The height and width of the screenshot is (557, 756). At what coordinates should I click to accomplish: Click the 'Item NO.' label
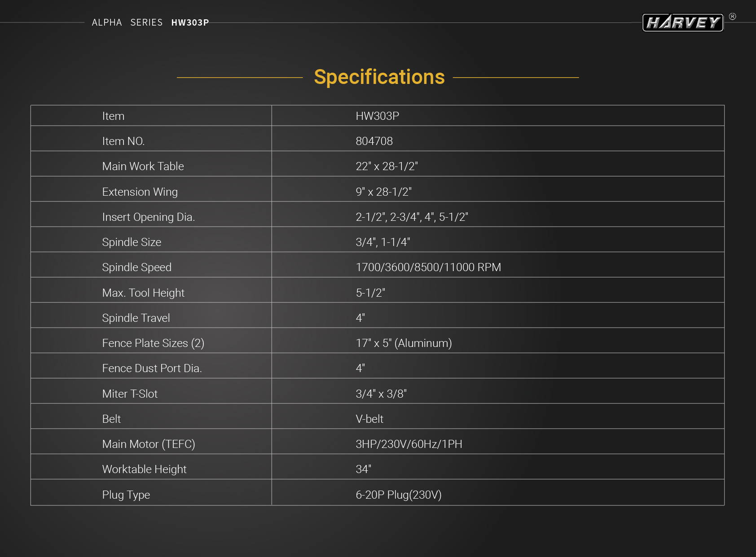123,141
